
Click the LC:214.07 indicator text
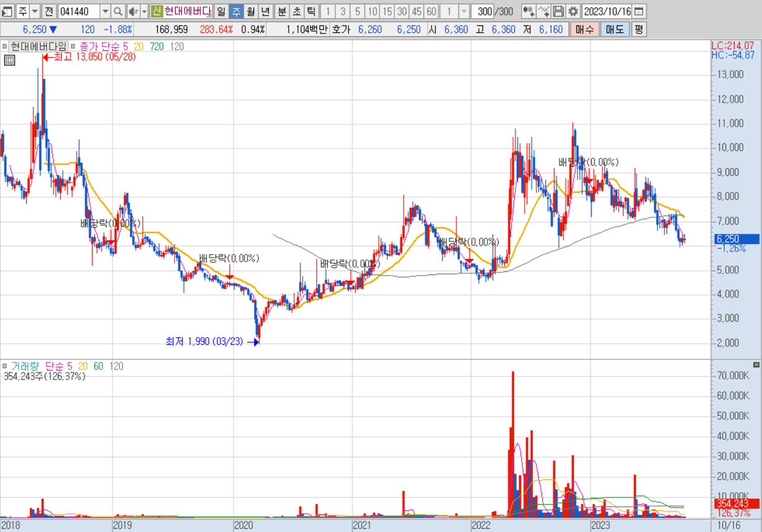[x=733, y=45]
